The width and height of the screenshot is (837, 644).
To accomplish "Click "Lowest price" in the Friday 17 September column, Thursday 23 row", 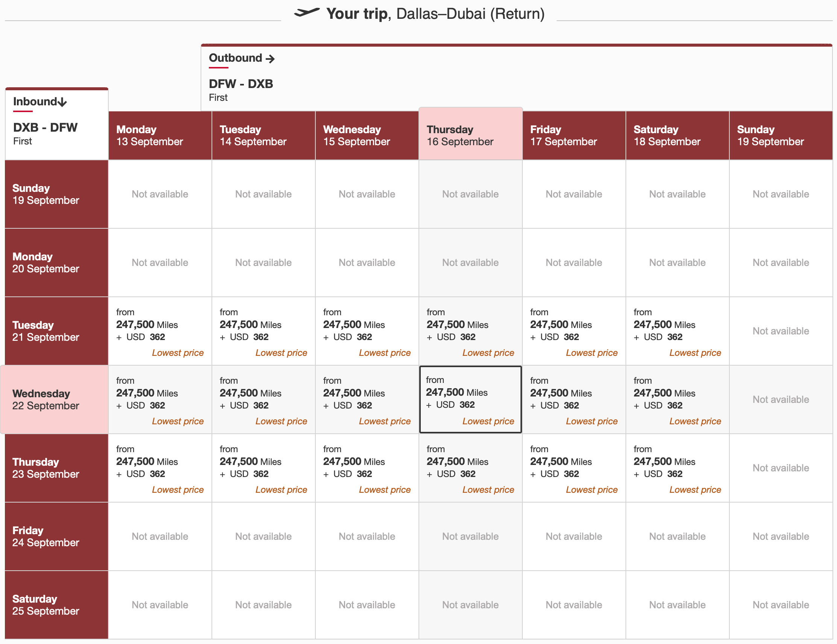I will pos(591,489).
